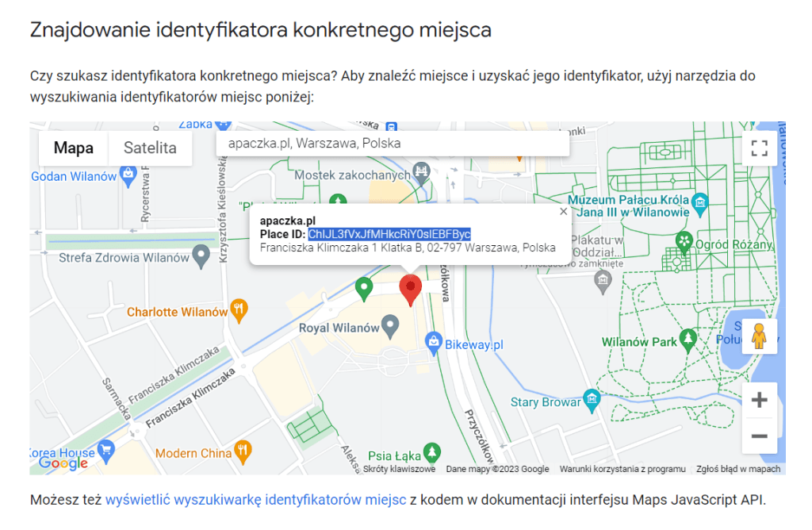This screenshot has width=812, height=530.
Task: Open Skróty klawiszowe keyboard shortcuts
Action: pos(399,469)
